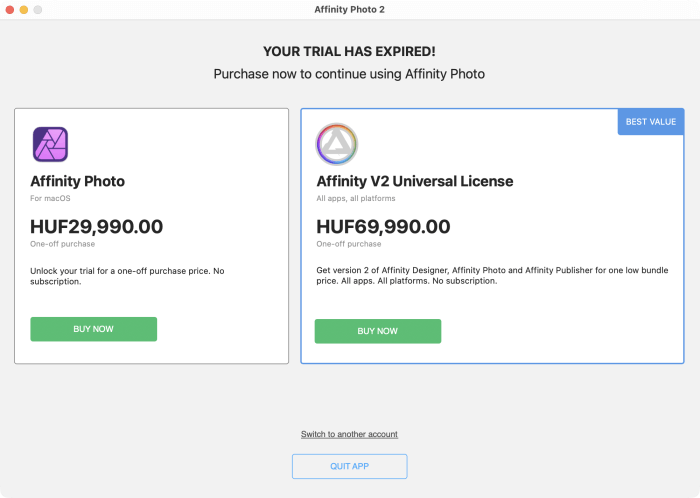Open the Switch to another account link
Viewport: 700px width, 498px height.
(349, 434)
